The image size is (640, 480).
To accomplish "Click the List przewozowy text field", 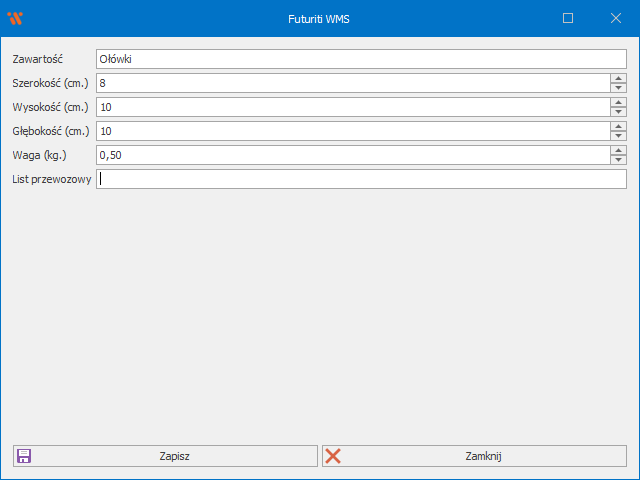I will click(360, 179).
